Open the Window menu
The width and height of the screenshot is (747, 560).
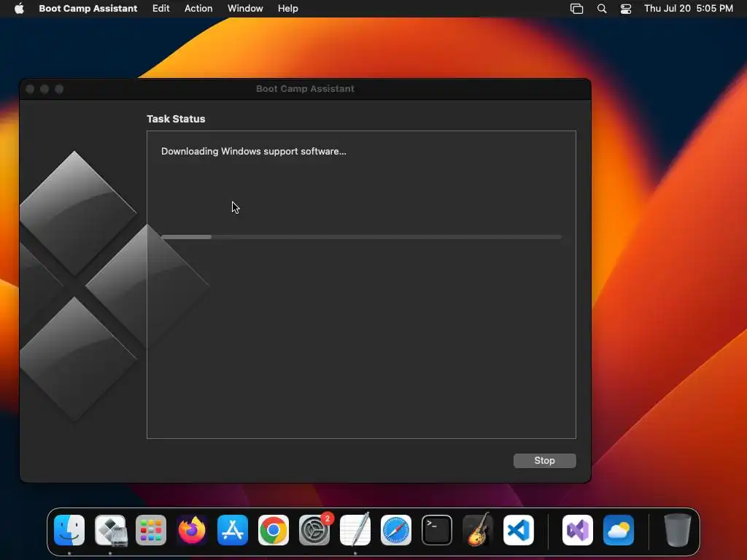pyautogui.click(x=245, y=8)
